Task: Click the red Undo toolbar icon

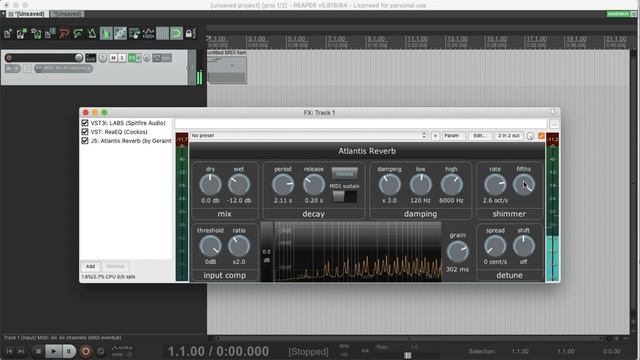Action: coord(64,33)
